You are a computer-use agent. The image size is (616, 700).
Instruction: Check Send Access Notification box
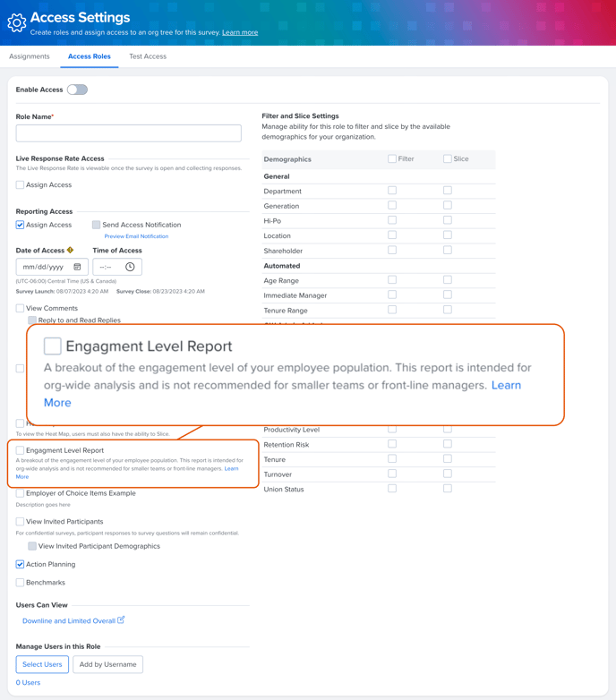point(96,225)
